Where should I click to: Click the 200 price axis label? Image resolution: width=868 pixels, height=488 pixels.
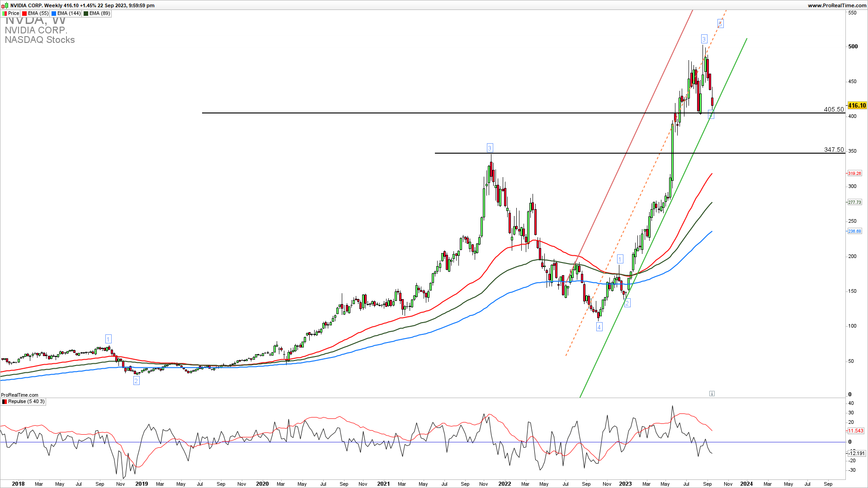tap(852, 256)
